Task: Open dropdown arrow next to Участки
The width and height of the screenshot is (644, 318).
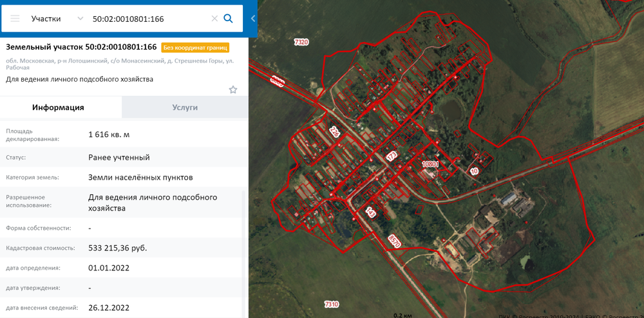Action: click(80, 19)
